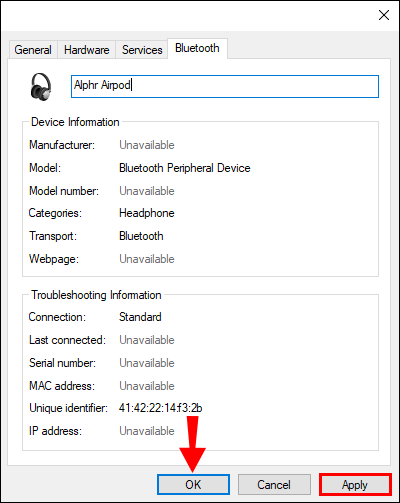400x503 pixels.
Task: Close the properties dialog with X
Action: (384, 15)
